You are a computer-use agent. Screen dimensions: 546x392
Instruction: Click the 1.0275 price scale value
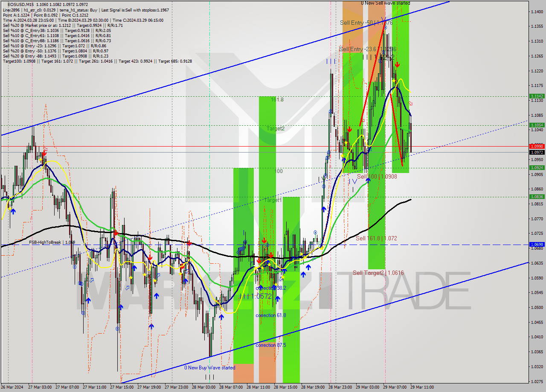coord(537,381)
